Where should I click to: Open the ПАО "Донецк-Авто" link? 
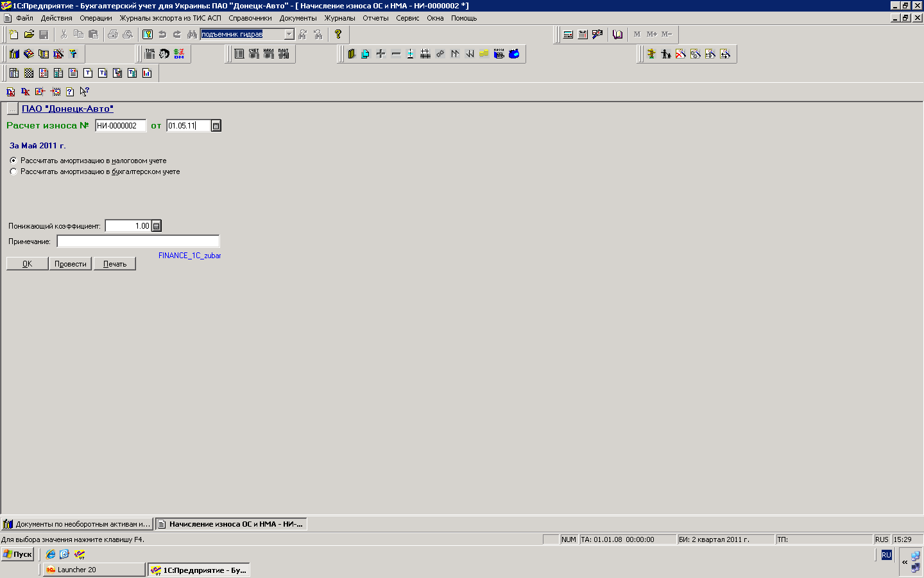click(67, 109)
